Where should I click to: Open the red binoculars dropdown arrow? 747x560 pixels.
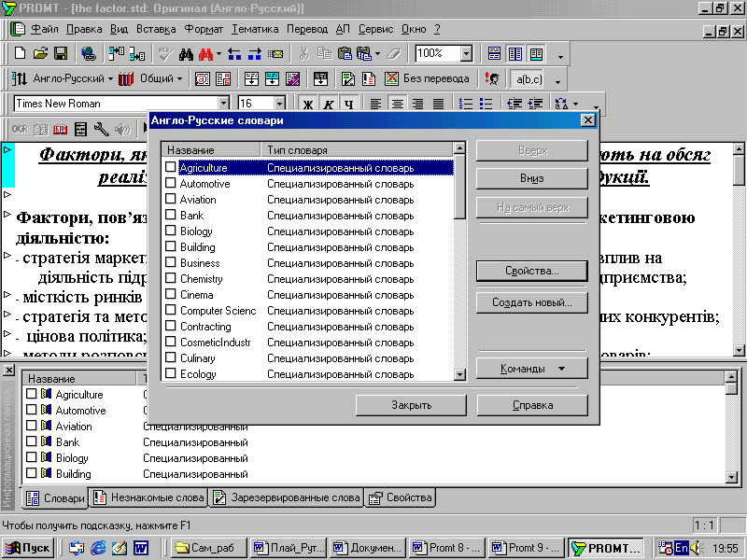click(x=218, y=54)
